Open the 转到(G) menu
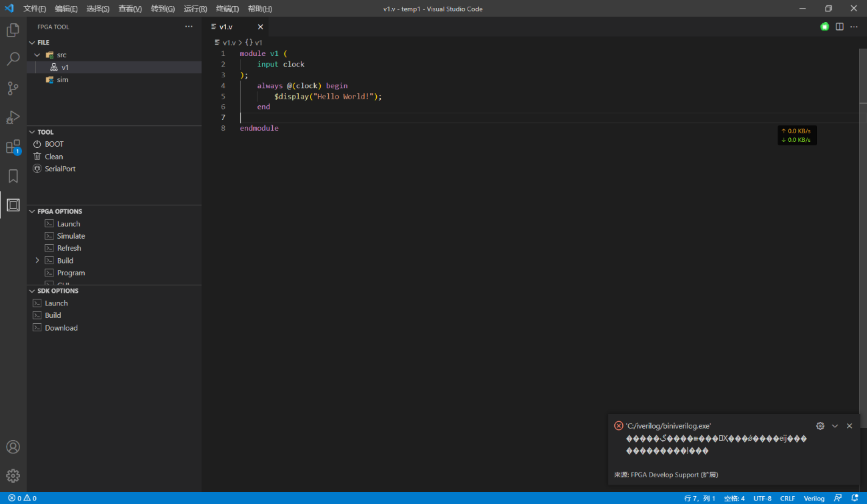The image size is (867, 504). (163, 9)
